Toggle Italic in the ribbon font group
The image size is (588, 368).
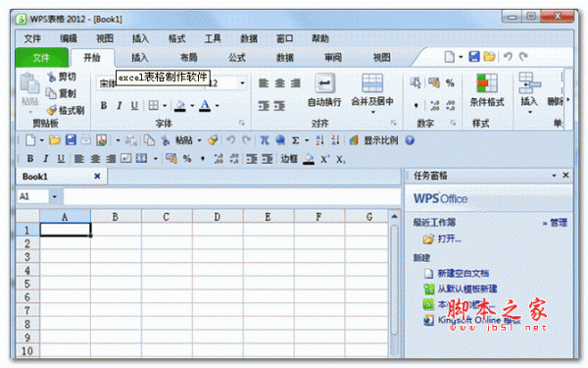pyautogui.click(x=119, y=106)
